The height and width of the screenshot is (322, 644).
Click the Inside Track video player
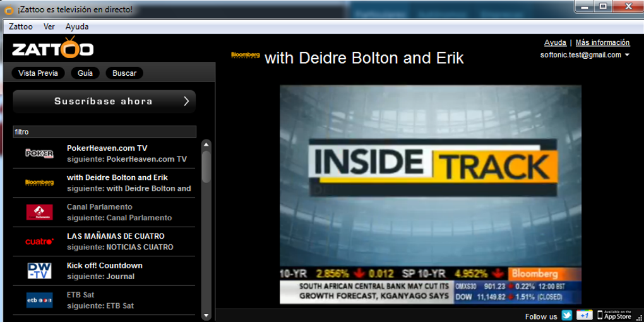point(431,194)
